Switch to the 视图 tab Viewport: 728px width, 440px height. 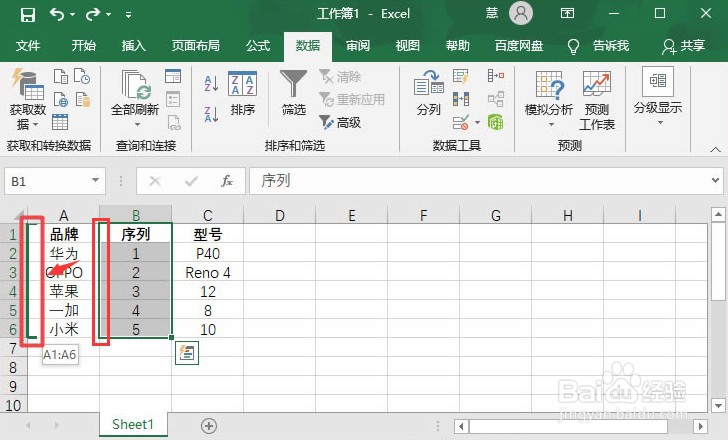[408, 45]
